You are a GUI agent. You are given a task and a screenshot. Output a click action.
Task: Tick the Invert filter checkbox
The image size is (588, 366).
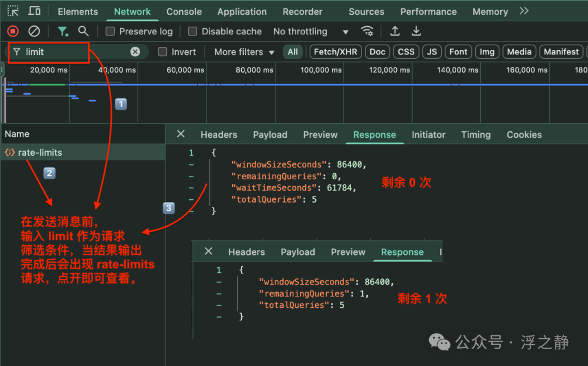tap(163, 52)
